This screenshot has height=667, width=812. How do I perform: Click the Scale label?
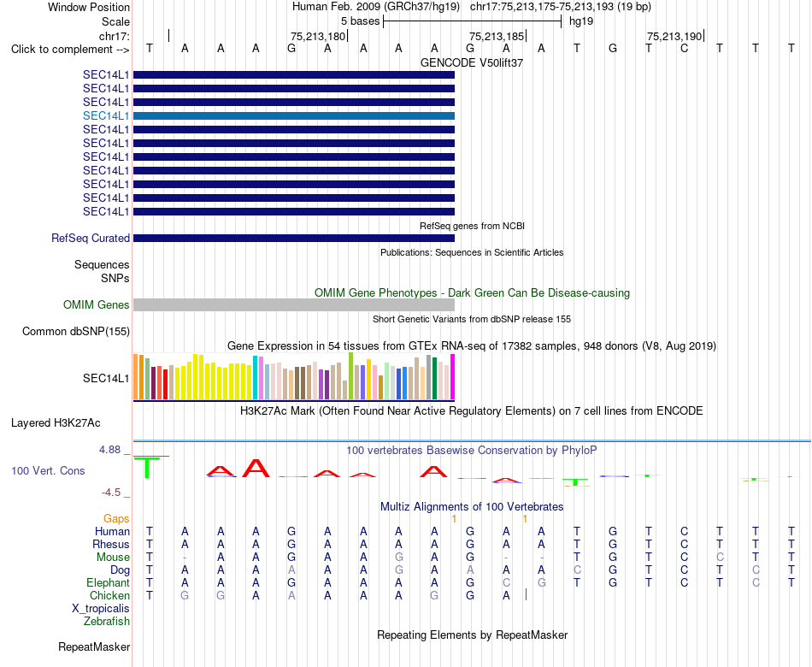(x=115, y=21)
